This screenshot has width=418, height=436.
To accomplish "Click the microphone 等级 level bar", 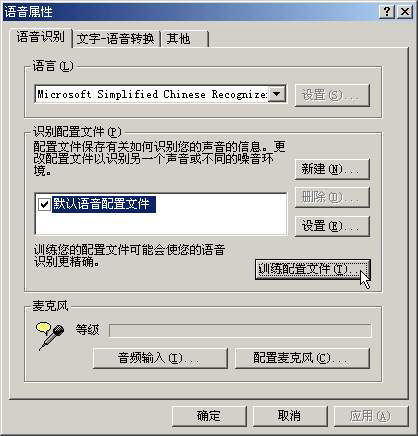I will tap(240, 331).
